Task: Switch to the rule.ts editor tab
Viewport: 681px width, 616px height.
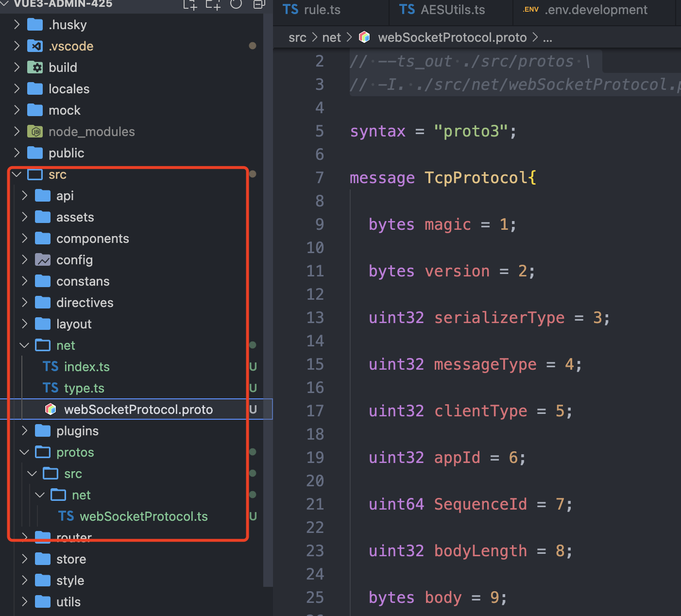Action: (x=321, y=10)
